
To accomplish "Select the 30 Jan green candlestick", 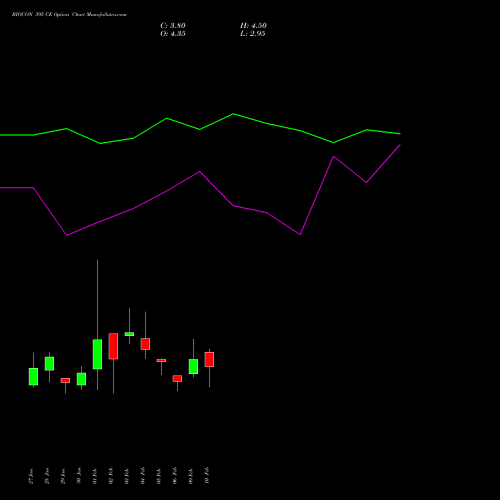I will 81,379.
